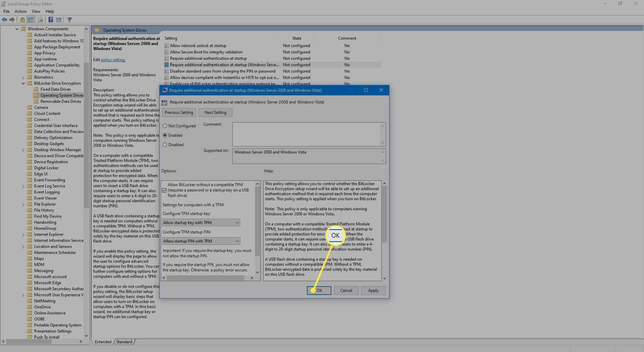Click inside the Comment text box

point(306,134)
